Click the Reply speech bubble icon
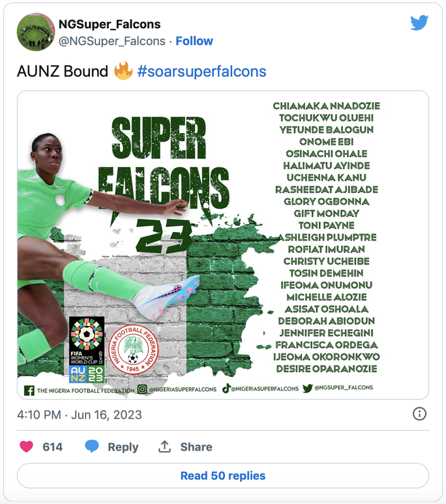Viewport: 446px width, 504px height. tap(92, 447)
